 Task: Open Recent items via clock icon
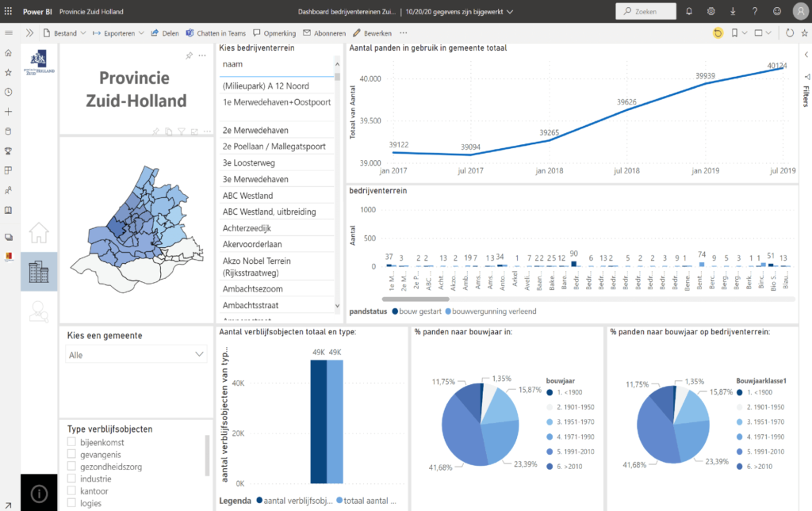point(8,92)
